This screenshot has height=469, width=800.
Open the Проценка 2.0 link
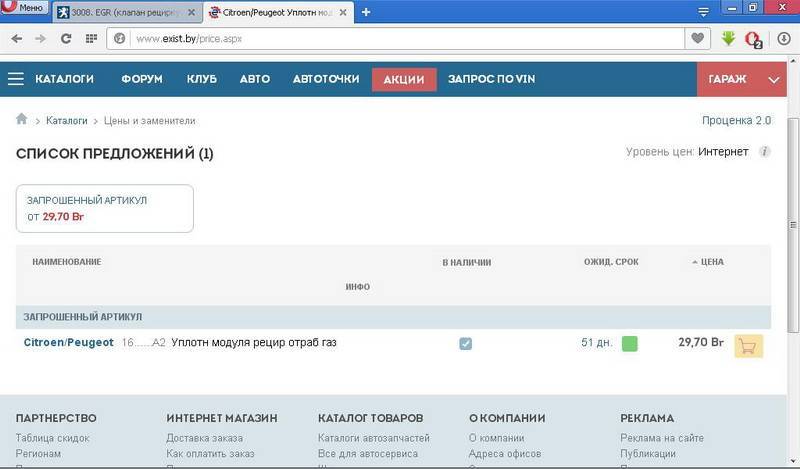pos(738,120)
